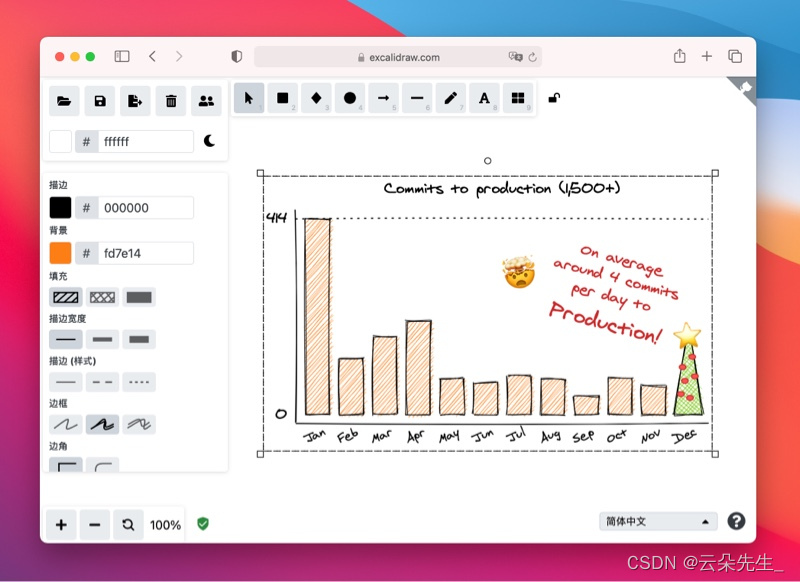Open the 简体中文 language dropdown
Image resolution: width=800 pixels, height=582 pixels.
coord(658,521)
